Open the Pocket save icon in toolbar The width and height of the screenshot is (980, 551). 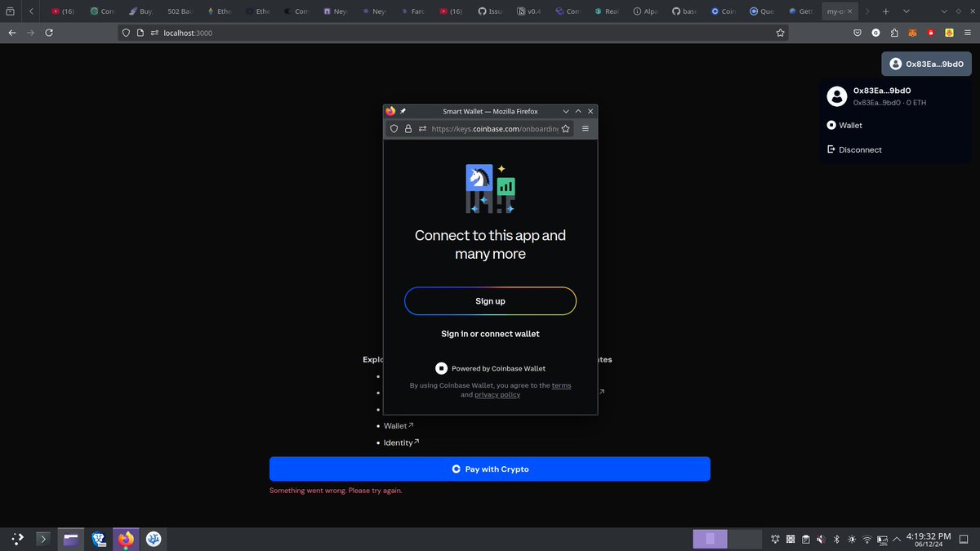[x=857, y=33]
